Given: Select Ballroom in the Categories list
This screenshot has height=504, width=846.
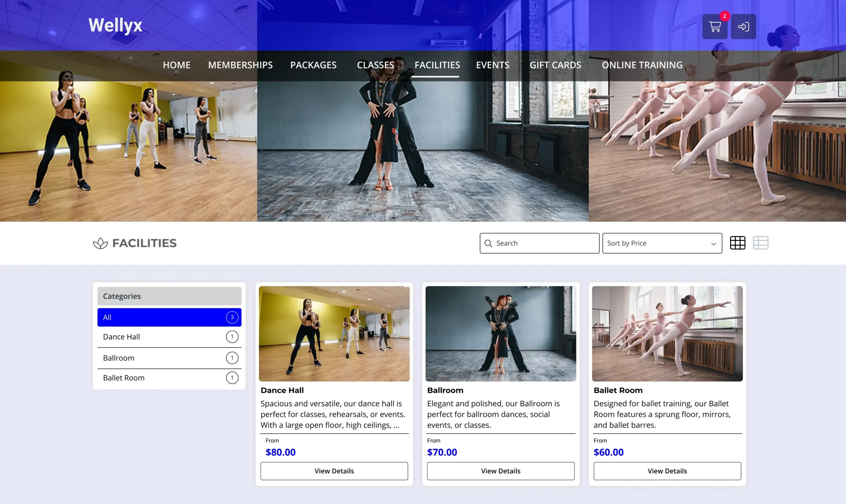Looking at the screenshot, I should pos(169,358).
